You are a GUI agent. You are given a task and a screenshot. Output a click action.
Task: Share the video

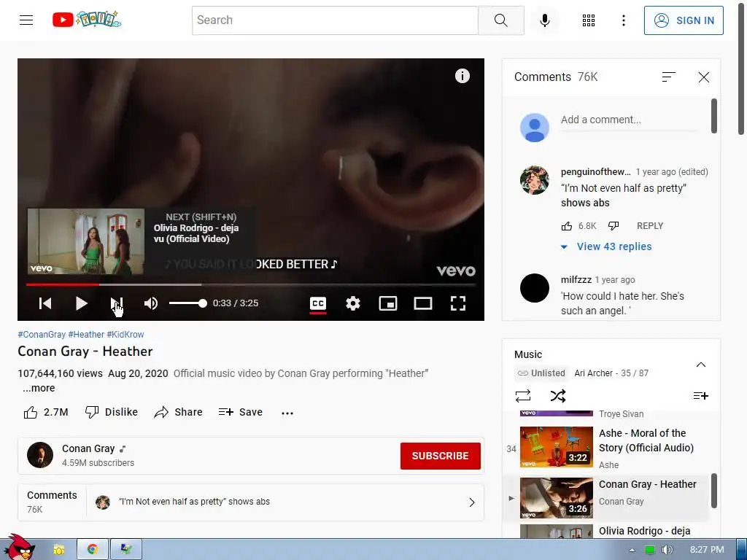(x=178, y=413)
